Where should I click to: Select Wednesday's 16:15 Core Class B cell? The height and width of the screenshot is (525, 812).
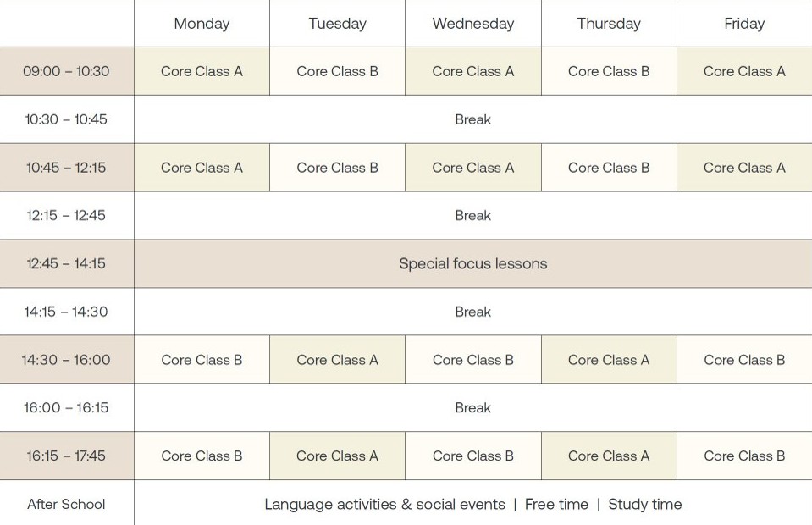pyautogui.click(x=472, y=456)
